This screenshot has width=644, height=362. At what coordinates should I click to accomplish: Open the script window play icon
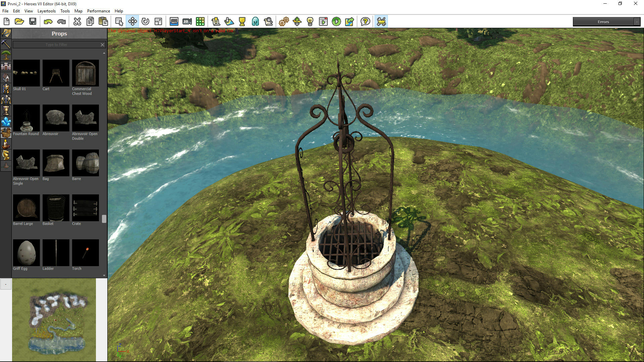[323, 22]
